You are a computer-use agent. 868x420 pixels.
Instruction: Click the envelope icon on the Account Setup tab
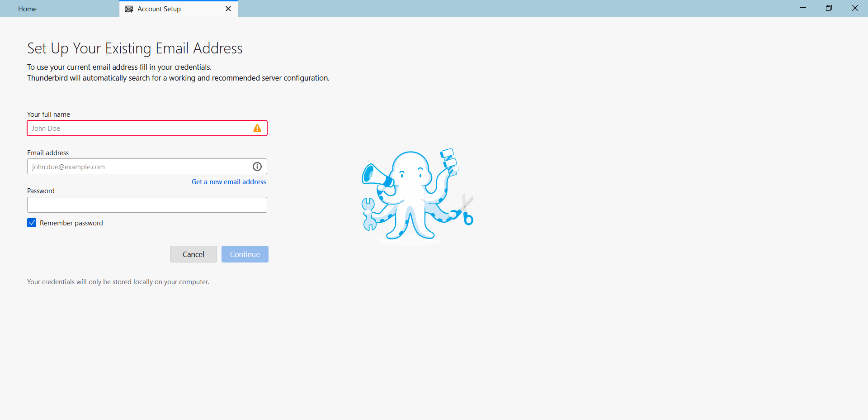tap(128, 9)
